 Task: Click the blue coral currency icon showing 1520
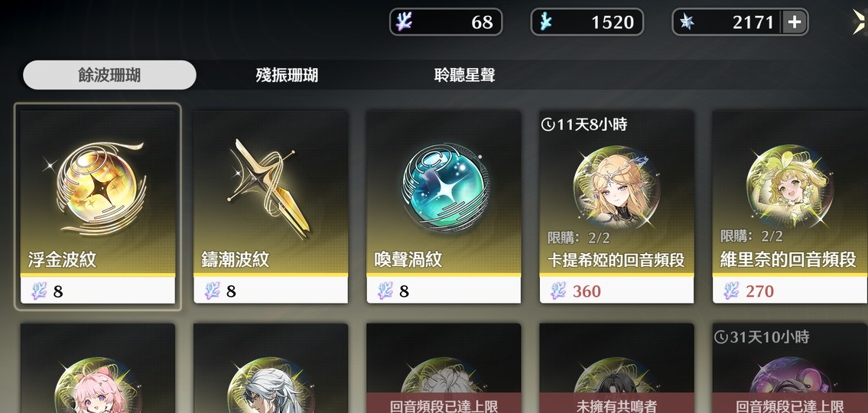click(x=546, y=21)
